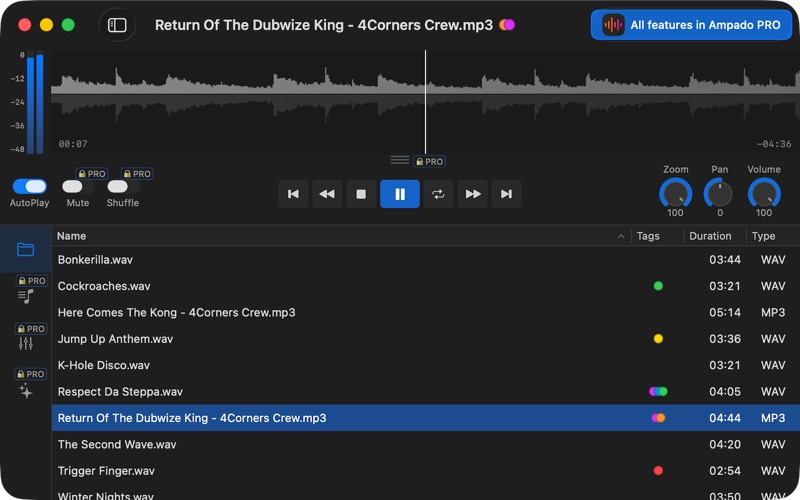This screenshot has width=800, height=500.
Task: Click the yellow tag on Jump Up Anthem.wav
Action: click(x=658, y=339)
